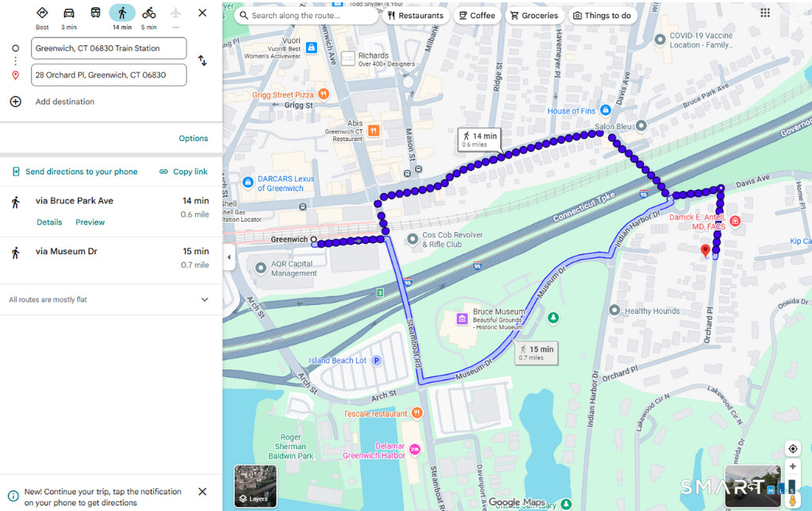The height and width of the screenshot is (511, 812).
Task: Click Copy link
Action: 183,172
